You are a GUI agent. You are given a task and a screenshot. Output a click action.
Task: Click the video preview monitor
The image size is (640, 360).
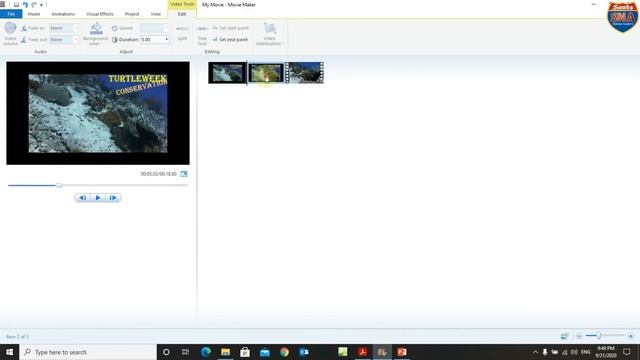pos(98,113)
